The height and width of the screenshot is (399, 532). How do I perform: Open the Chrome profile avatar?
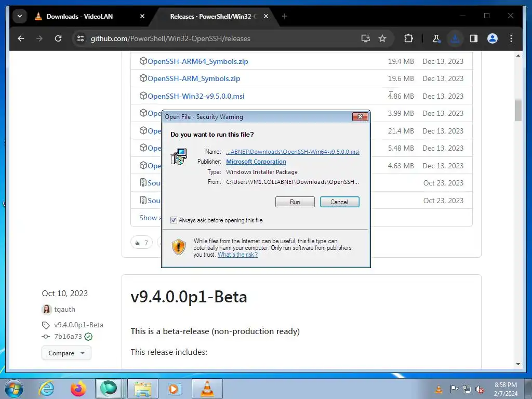(x=493, y=38)
